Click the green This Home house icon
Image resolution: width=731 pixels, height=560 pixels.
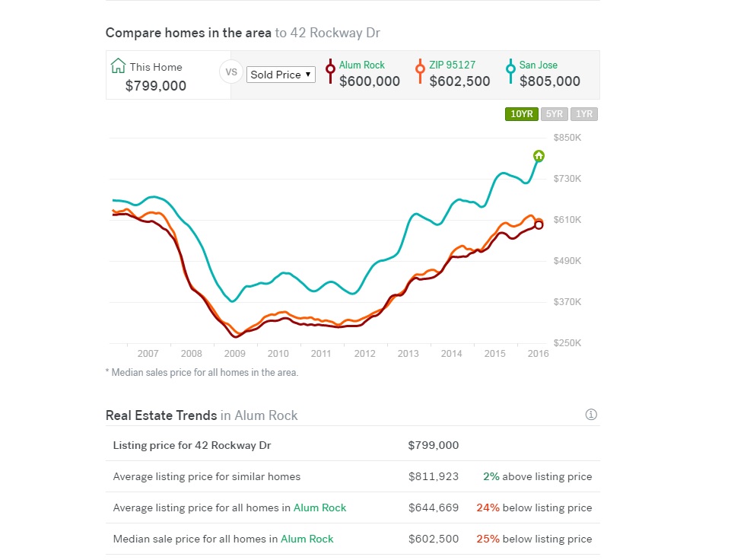(119, 65)
